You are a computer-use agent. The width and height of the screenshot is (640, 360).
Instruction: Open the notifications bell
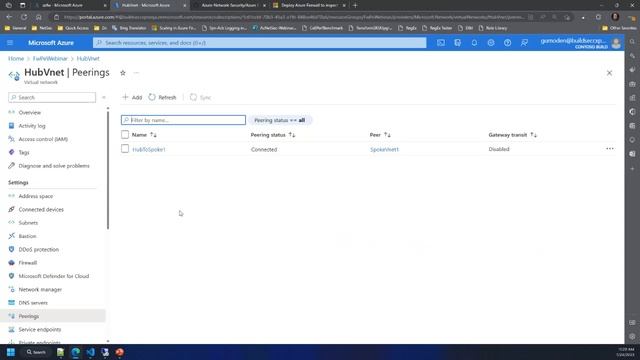(474, 43)
